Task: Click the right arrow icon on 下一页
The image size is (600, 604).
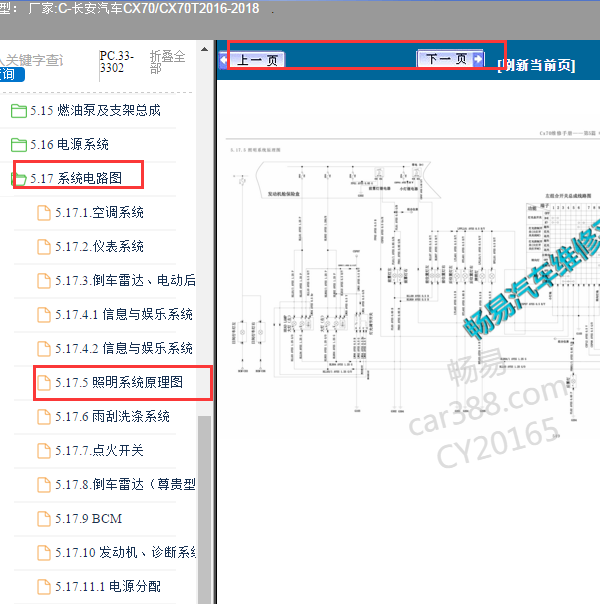Action: (x=478, y=59)
